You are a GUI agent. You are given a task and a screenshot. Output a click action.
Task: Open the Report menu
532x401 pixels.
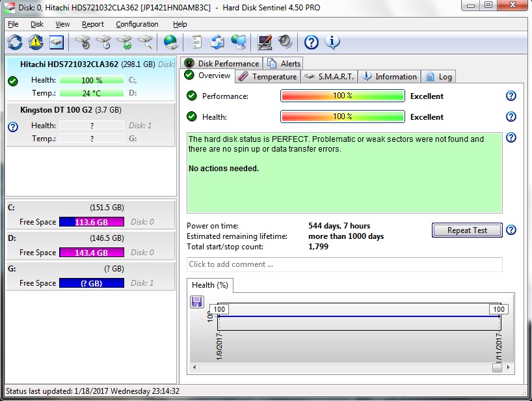pos(93,24)
